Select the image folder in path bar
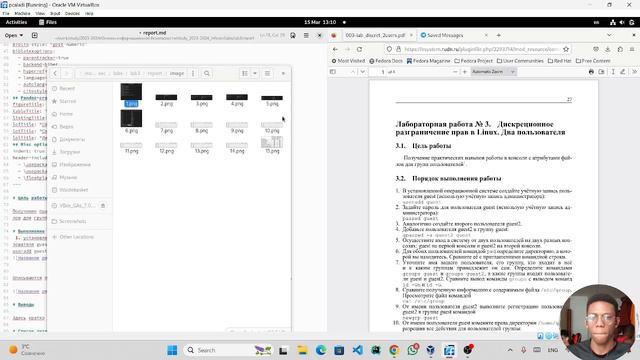Screen dimensions: 640x360 tap(177, 73)
